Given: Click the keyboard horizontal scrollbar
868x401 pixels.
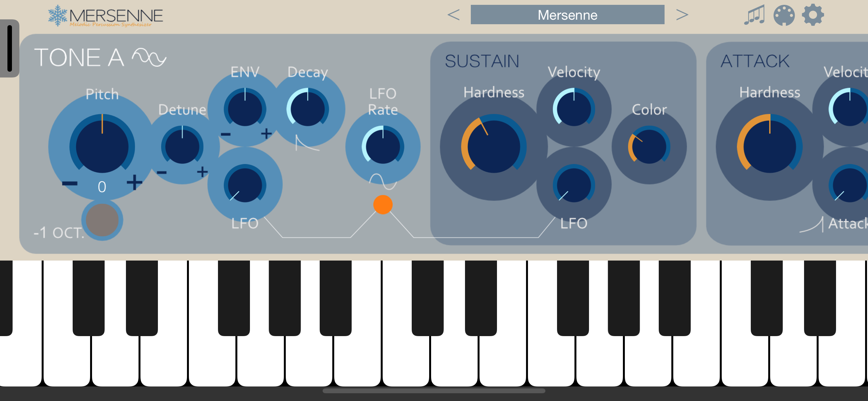Looking at the screenshot, I should [434, 391].
